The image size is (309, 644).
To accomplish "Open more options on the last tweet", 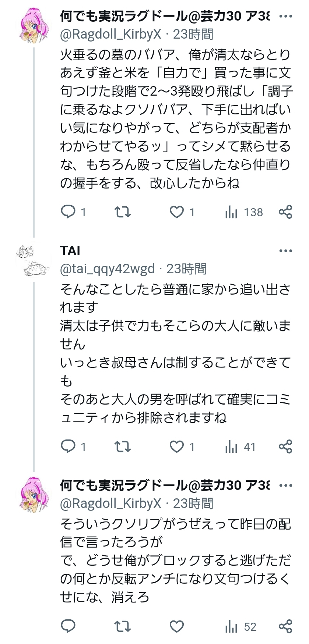I will pyautogui.click(x=285, y=486).
